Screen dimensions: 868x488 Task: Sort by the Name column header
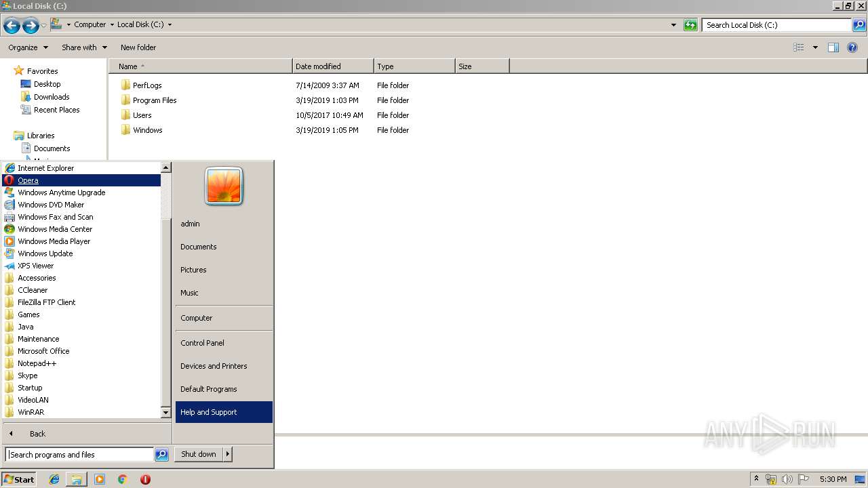pos(201,66)
